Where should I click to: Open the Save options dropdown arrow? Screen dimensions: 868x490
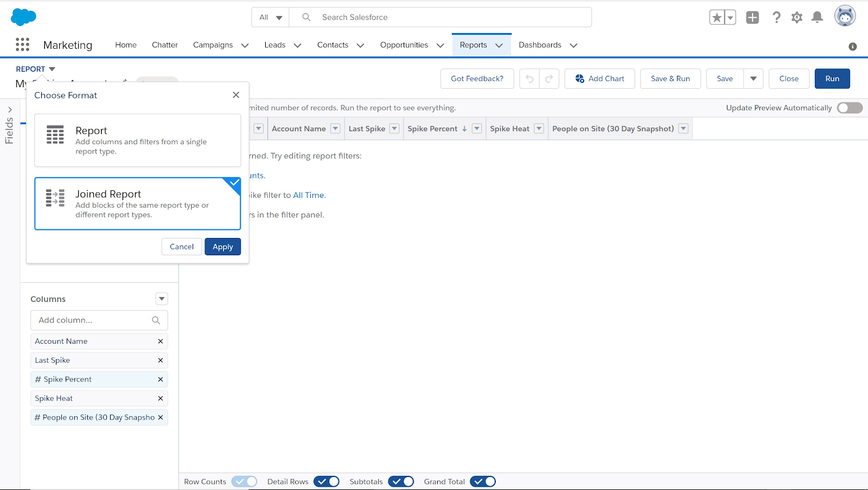click(754, 79)
